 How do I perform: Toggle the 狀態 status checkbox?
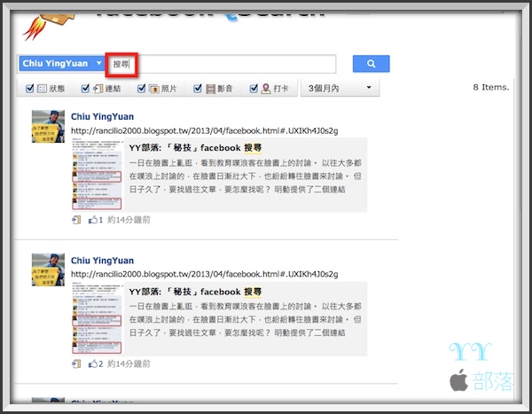tap(30, 89)
